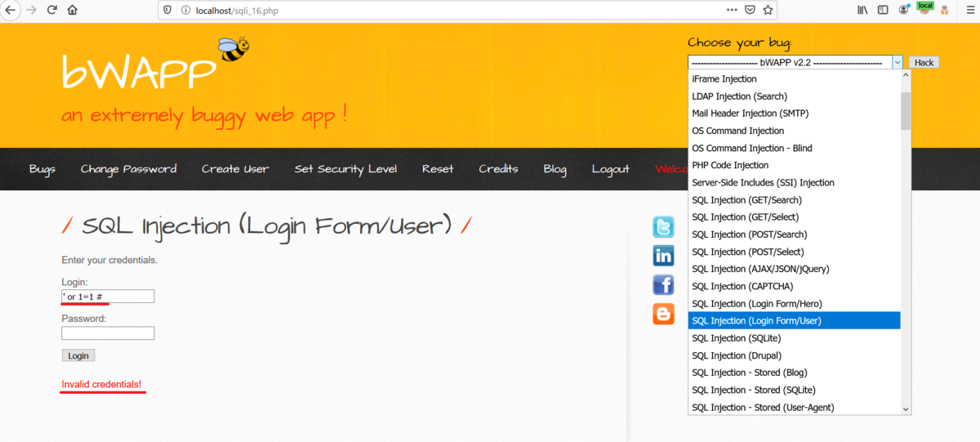Image resolution: width=980 pixels, height=442 pixels.
Task: Open the LinkedIn social icon
Action: coord(663,256)
